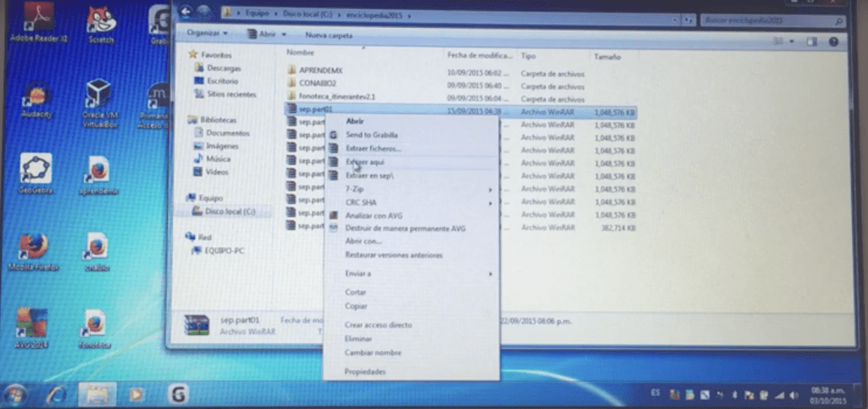The width and height of the screenshot is (868, 409).
Task: Click the ES language indicator
Action: (x=655, y=393)
